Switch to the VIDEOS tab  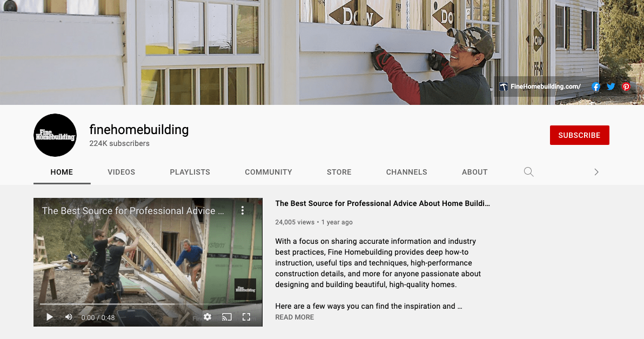click(121, 172)
